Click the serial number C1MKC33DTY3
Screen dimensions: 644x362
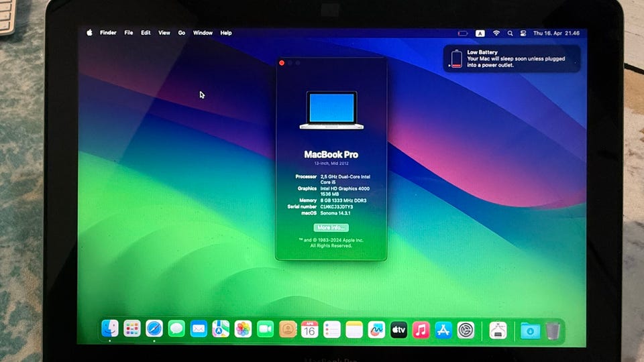coord(337,207)
